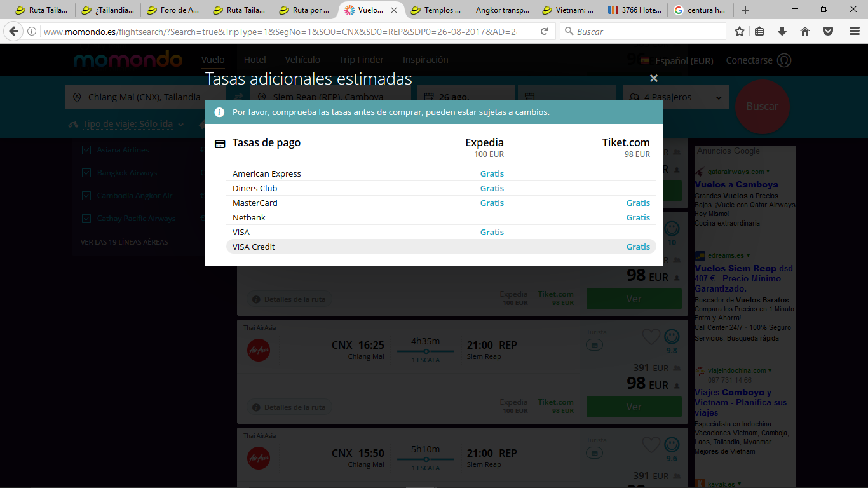Close the Tasas adicionales estimadas dialog
868x488 pixels.
[654, 78]
